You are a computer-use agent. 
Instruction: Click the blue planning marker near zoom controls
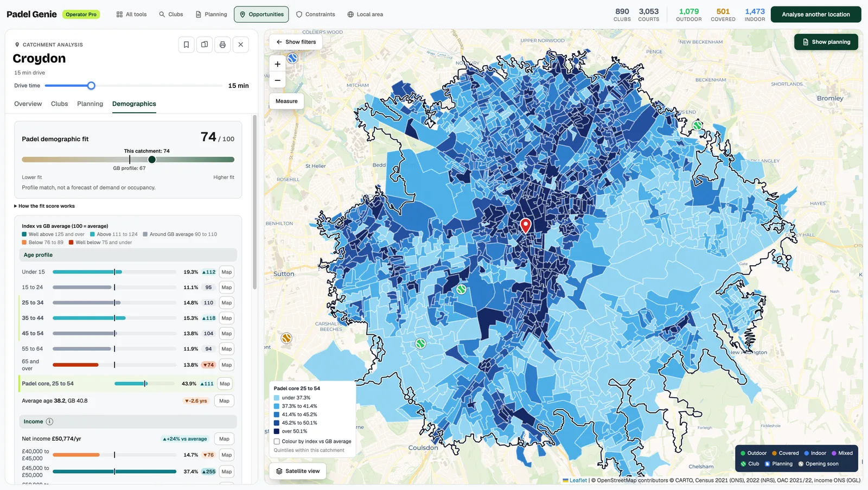pos(292,58)
